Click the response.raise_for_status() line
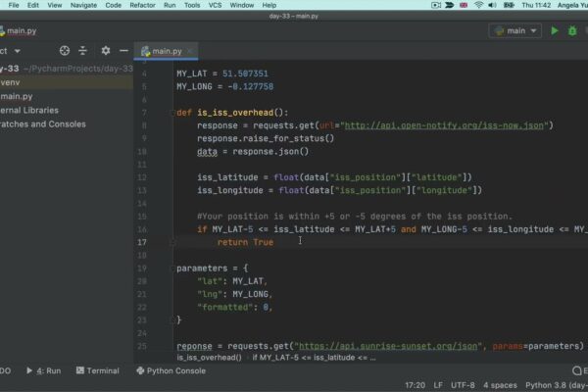This screenshot has width=588, height=392. pyautogui.click(x=266, y=139)
